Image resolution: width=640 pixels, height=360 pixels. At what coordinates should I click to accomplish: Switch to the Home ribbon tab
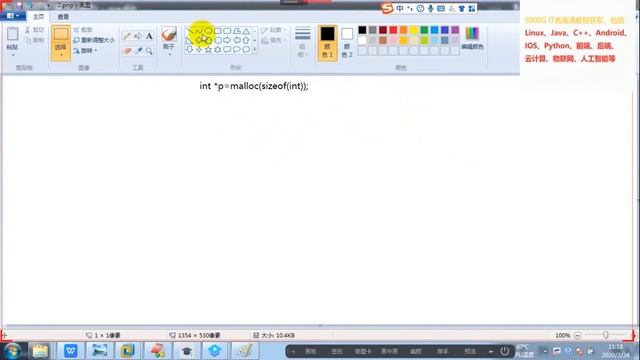tap(38, 17)
